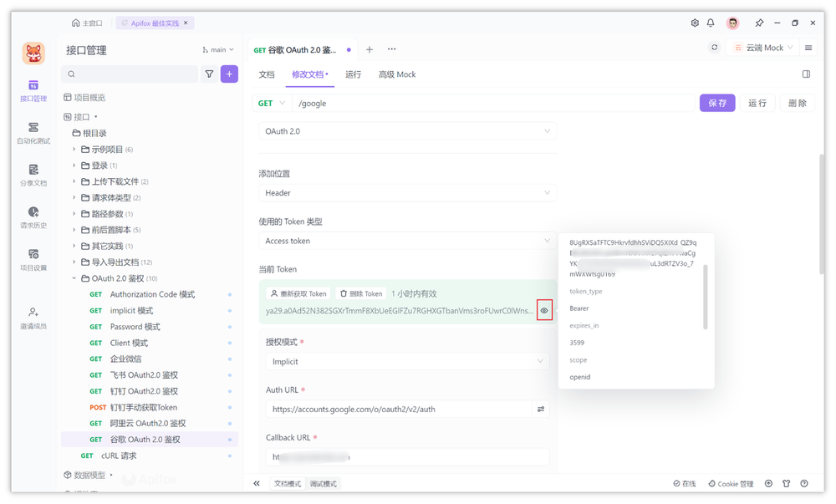Viewport: 836px width, 504px height.
Task: Click 删除 Token
Action: pos(361,293)
